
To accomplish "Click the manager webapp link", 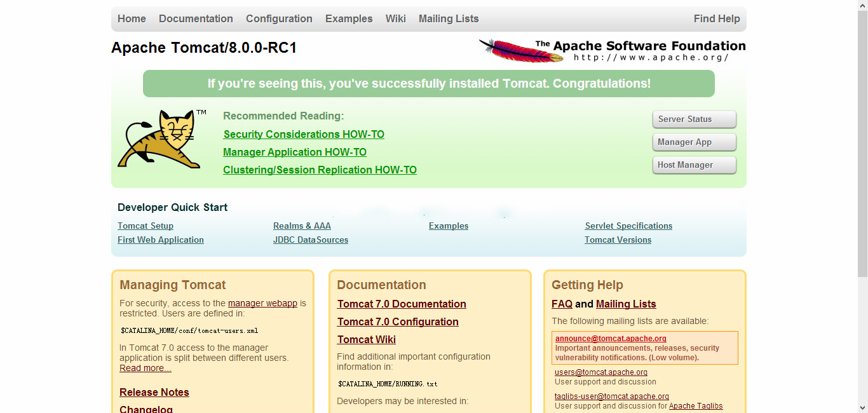I will pyautogui.click(x=262, y=304).
